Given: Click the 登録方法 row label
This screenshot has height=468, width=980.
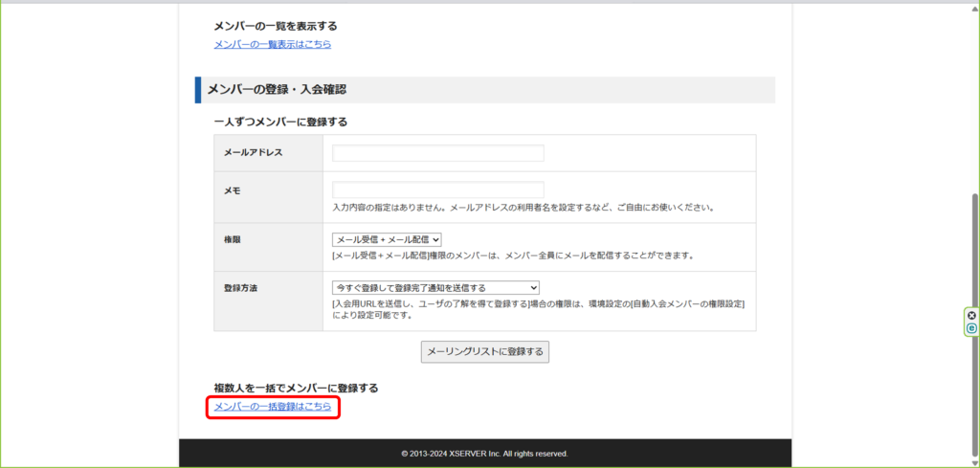Looking at the screenshot, I should pos(242,287).
